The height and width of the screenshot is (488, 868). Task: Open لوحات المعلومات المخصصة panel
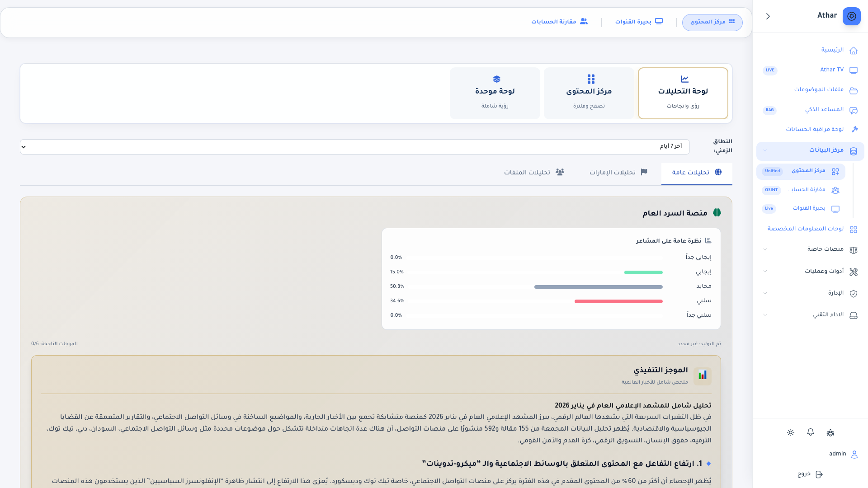point(805,229)
